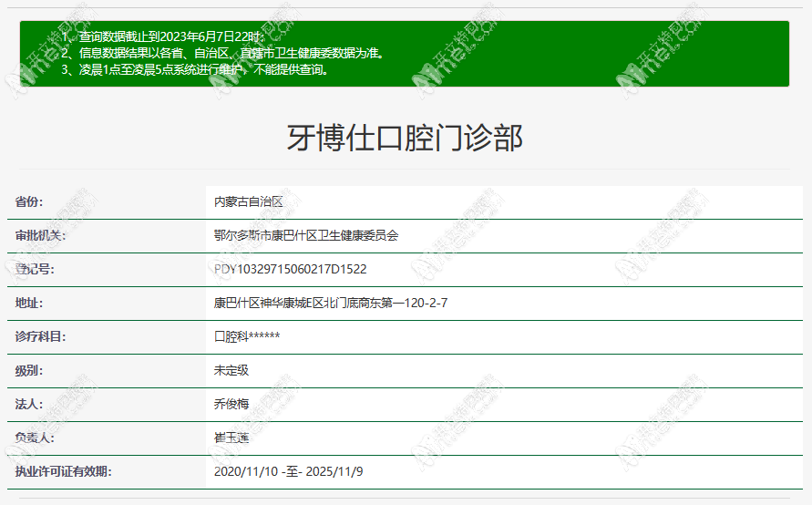Click the 登记号 label
The width and height of the screenshot is (812, 505).
(x=35, y=269)
